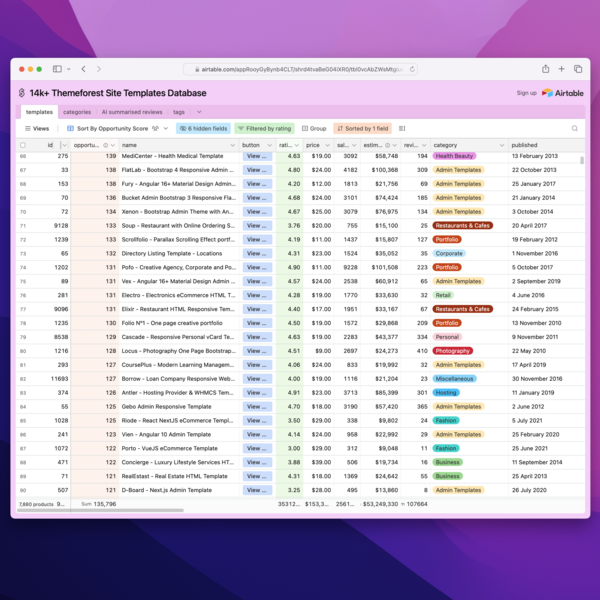Open new tab with plus icon
Image resolution: width=600 pixels, height=600 pixels.
click(561, 69)
